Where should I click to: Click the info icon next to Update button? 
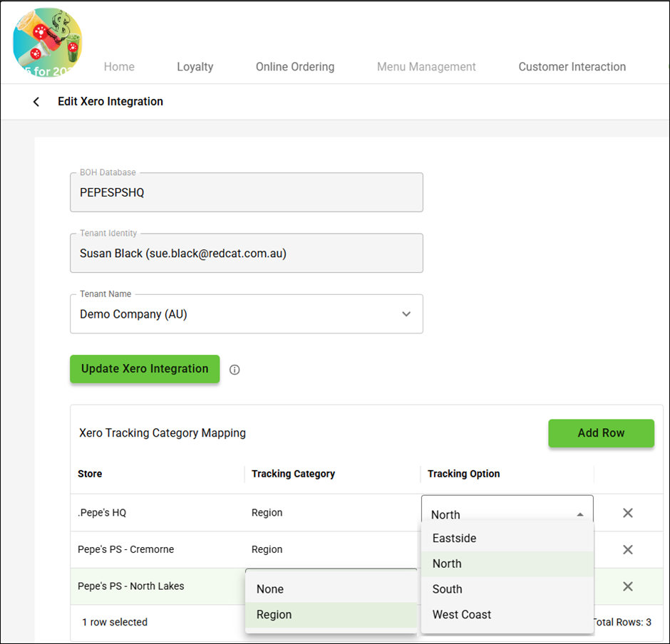(x=234, y=370)
